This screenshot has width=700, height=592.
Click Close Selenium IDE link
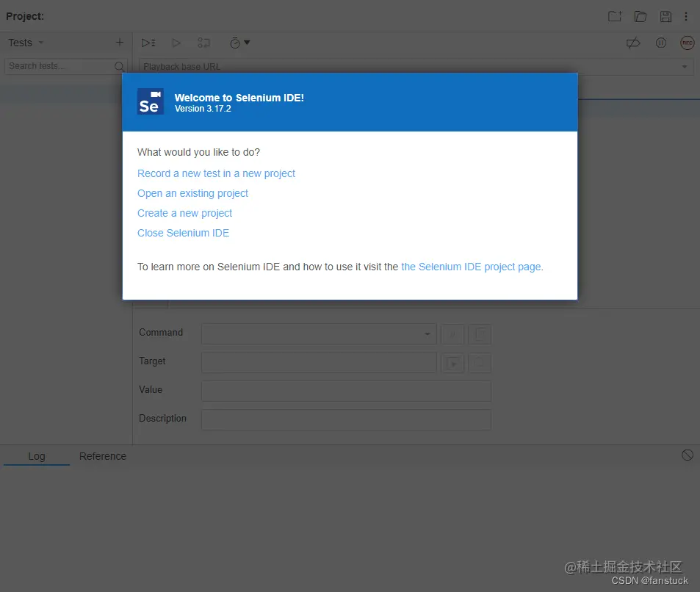[x=183, y=233]
